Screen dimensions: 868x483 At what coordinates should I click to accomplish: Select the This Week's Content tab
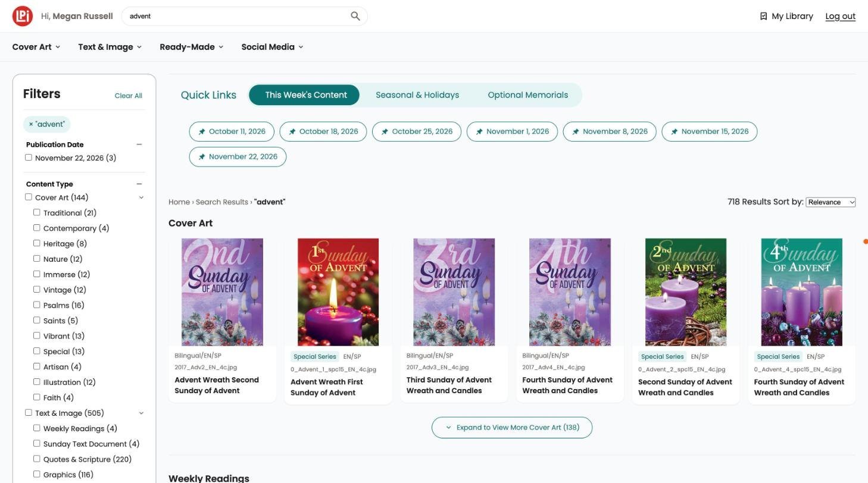(304, 95)
